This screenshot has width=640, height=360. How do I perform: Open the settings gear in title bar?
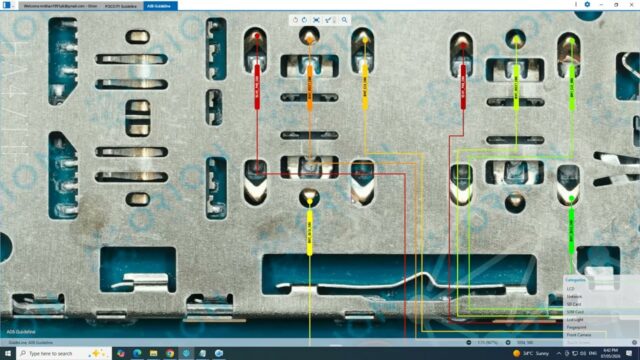click(587, 4)
